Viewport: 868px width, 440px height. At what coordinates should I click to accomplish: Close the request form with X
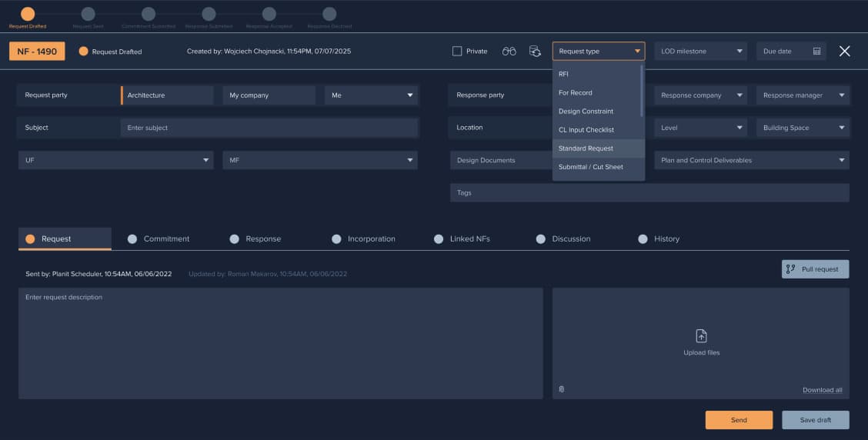[844, 51]
